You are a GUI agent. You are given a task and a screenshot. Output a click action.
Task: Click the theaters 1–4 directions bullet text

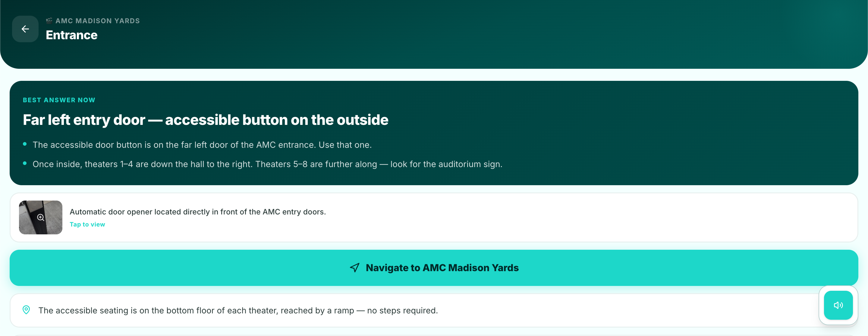click(268, 164)
